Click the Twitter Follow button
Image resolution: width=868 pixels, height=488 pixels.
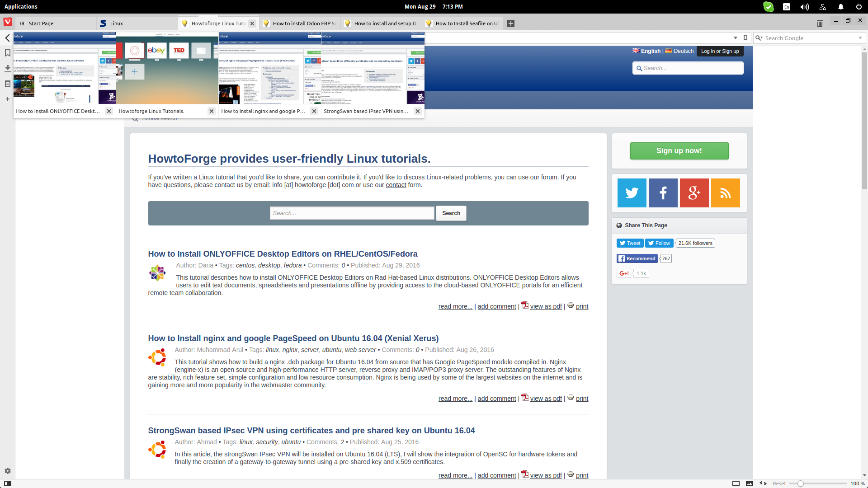click(659, 243)
